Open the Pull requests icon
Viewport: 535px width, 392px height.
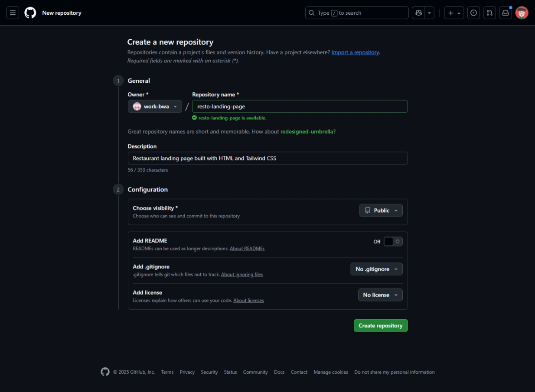(489, 13)
